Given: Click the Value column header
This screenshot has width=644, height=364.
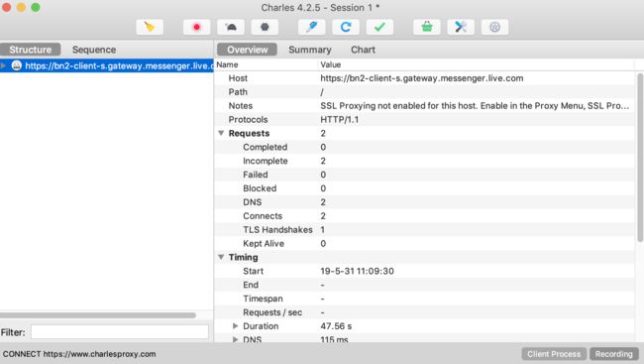Looking at the screenshot, I should (x=477, y=64).
